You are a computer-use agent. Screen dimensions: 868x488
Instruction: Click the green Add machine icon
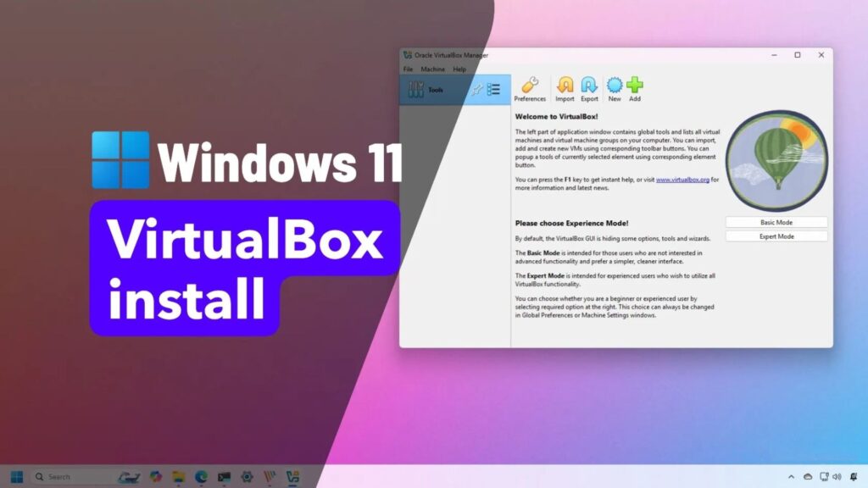click(635, 87)
